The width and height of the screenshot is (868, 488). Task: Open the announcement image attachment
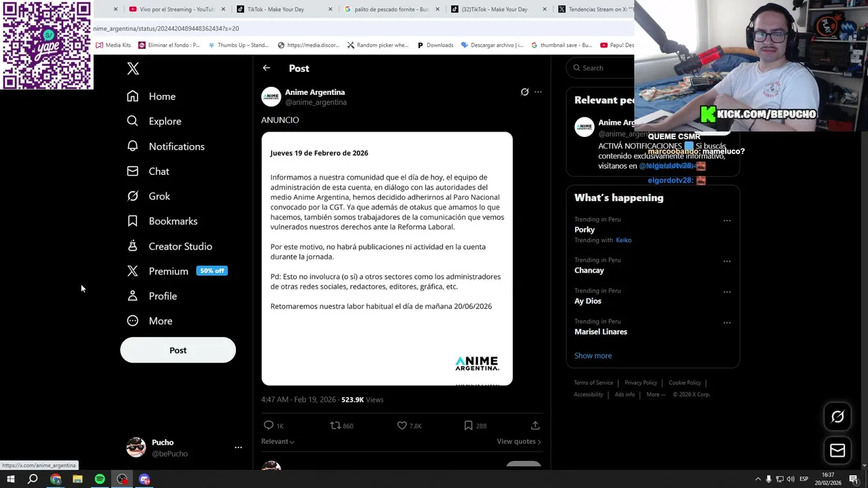(x=387, y=259)
